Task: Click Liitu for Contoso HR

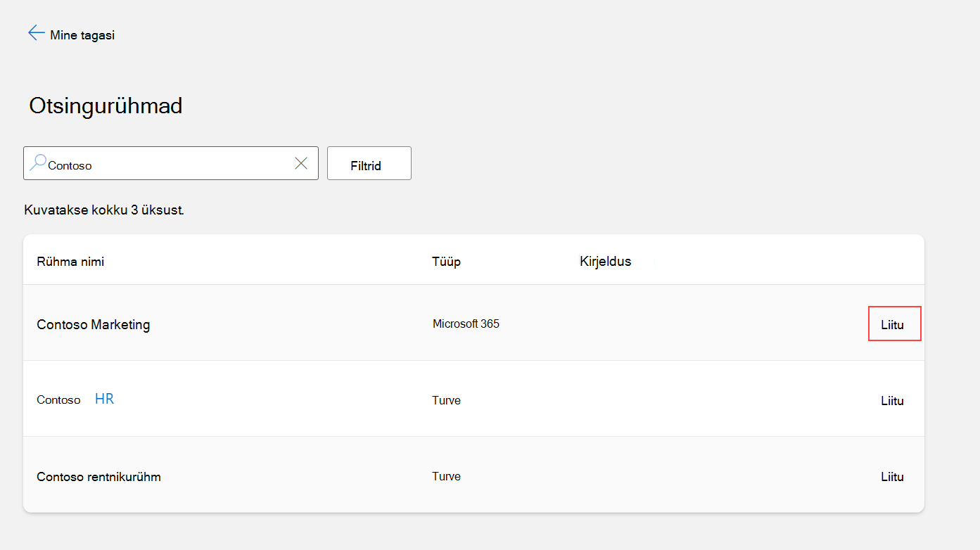Action: click(892, 401)
